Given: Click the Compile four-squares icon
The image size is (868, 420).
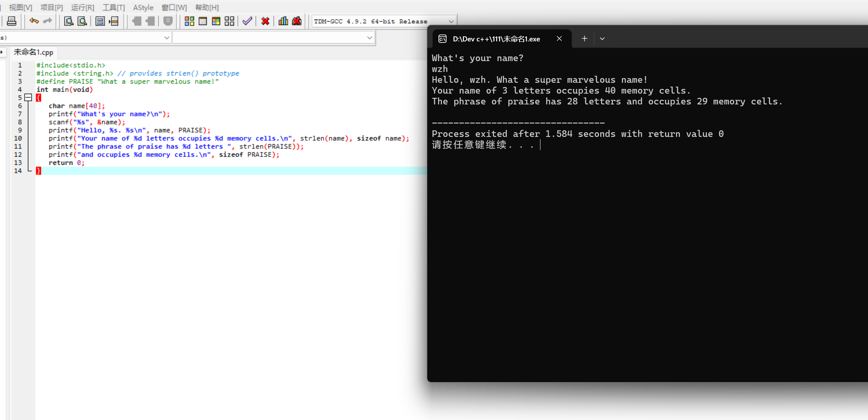Looking at the screenshot, I should [x=189, y=21].
